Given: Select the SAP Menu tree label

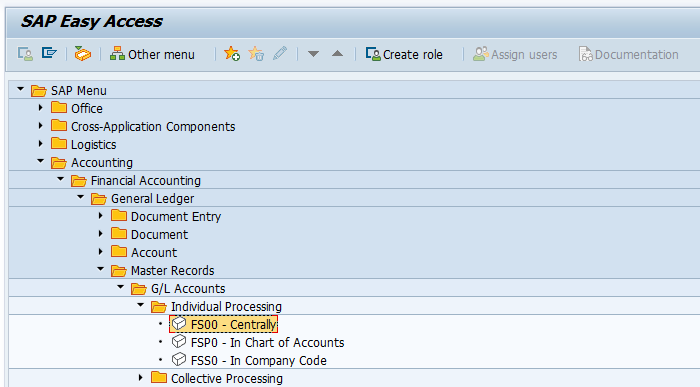Looking at the screenshot, I should (79, 91).
